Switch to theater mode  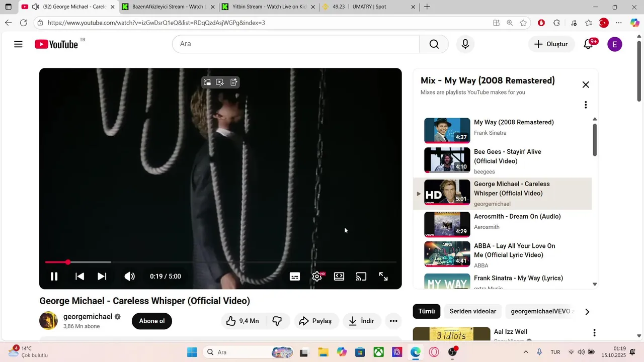tap(339, 276)
